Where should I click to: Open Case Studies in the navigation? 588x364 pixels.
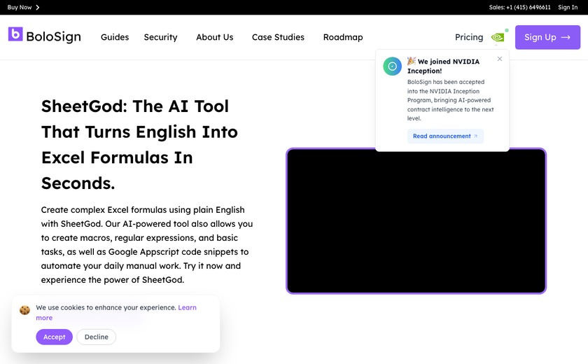pyautogui.click(x=279, y=37)
